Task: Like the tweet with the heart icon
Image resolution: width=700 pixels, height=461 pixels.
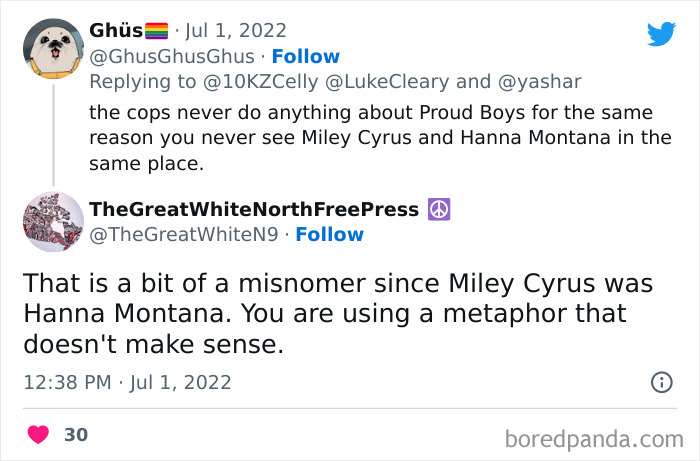Action: tap(38, 435)
